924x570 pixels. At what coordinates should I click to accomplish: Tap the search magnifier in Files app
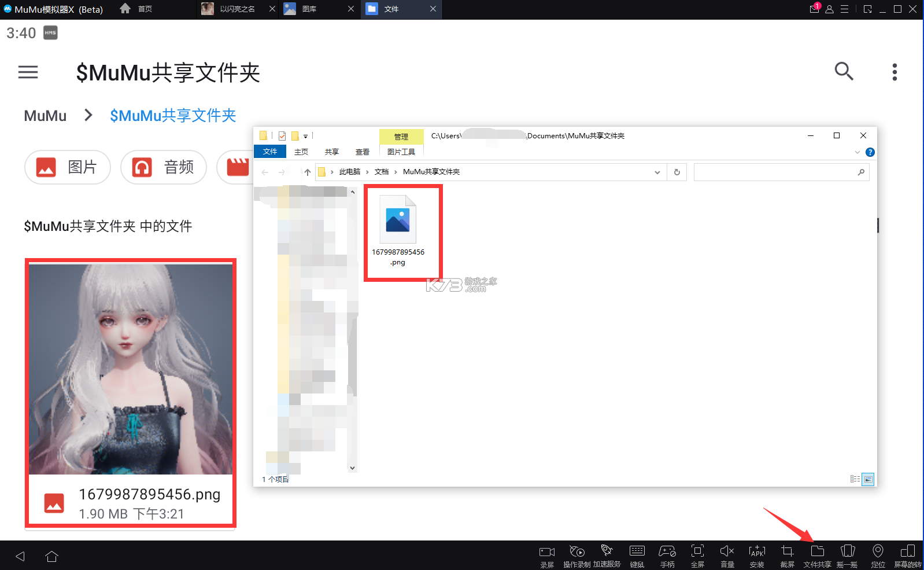point(844,71)
